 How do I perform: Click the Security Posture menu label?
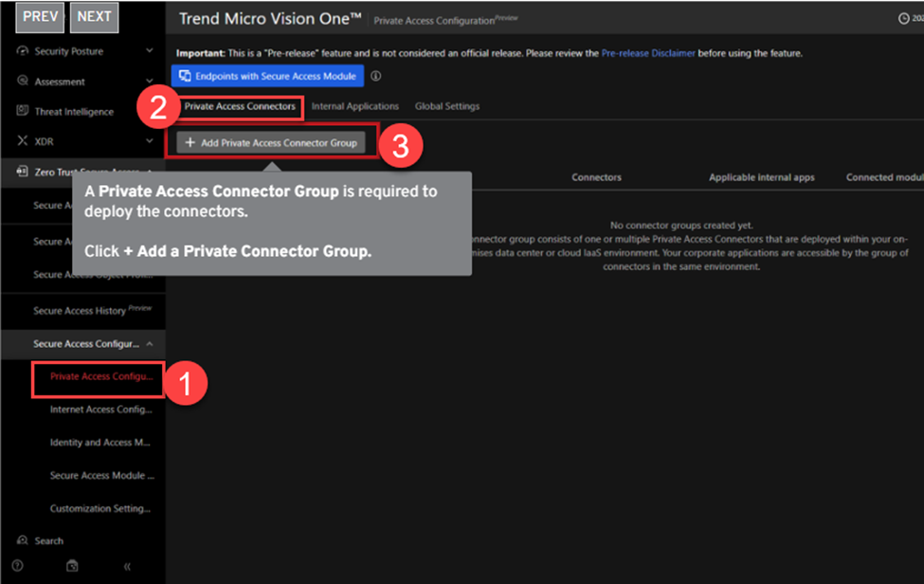[69, 51]
